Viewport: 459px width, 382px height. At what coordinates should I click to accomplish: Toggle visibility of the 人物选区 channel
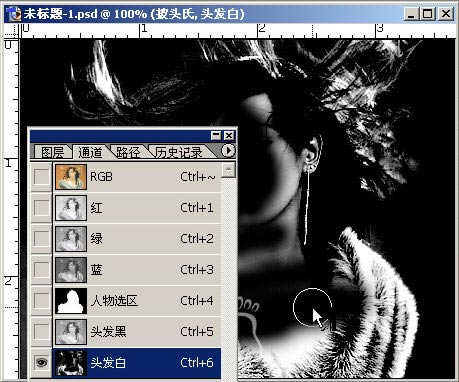pos(41,300)
